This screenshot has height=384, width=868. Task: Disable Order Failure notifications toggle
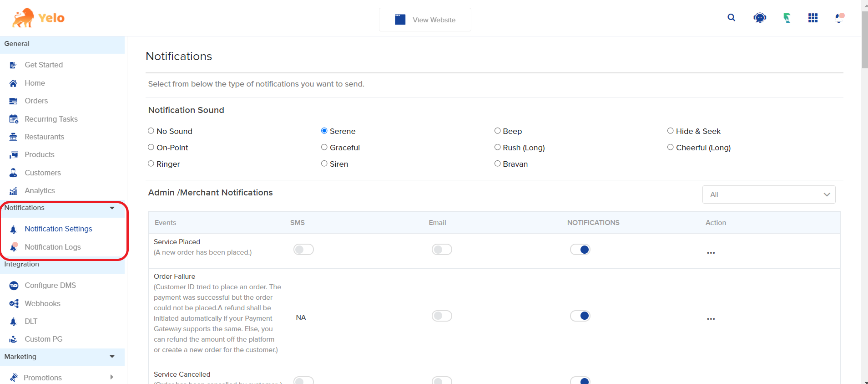pyautogui.click(x=580, y=316)
